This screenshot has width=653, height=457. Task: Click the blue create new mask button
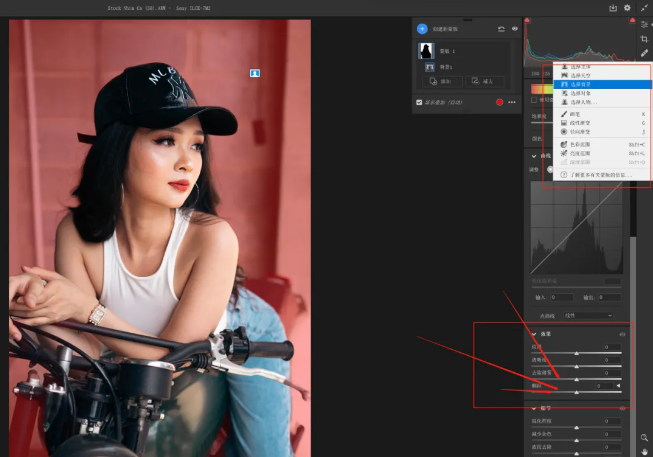pos(422,29)
